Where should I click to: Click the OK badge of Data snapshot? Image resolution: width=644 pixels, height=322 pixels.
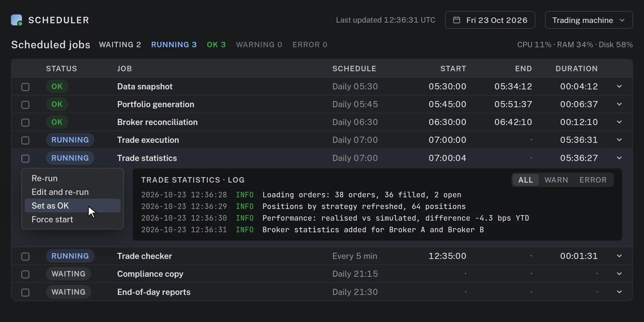pyautogui.click(x=57, y=86)
